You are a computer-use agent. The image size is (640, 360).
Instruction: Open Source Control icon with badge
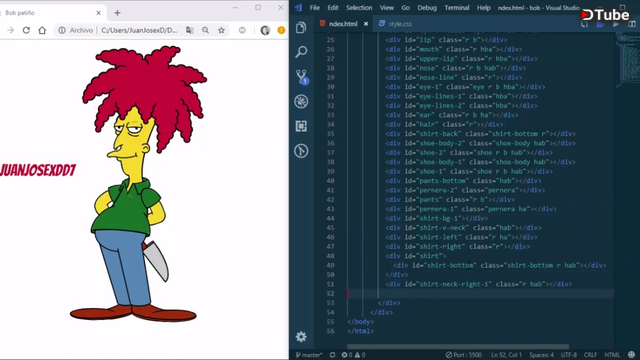coord(302,77)
